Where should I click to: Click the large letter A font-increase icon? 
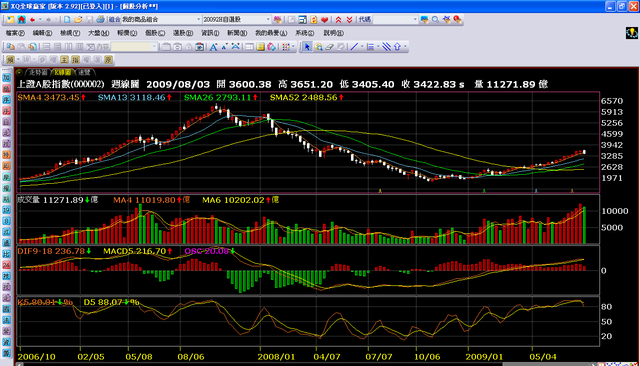(x=213, y=47)
